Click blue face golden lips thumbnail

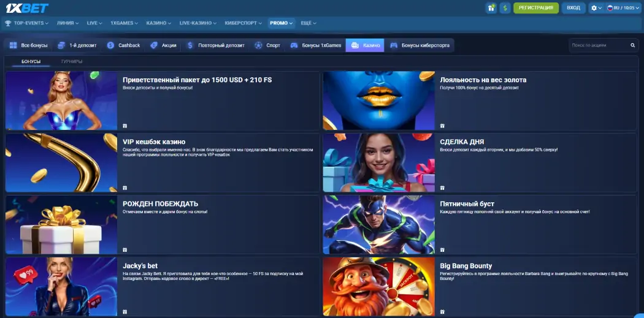click(378, 100)
